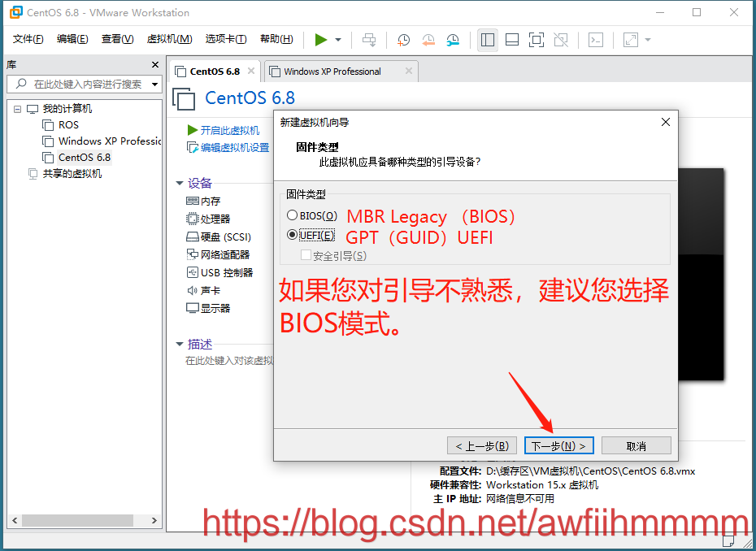Open the snapshot manager icon

(453, 40)
